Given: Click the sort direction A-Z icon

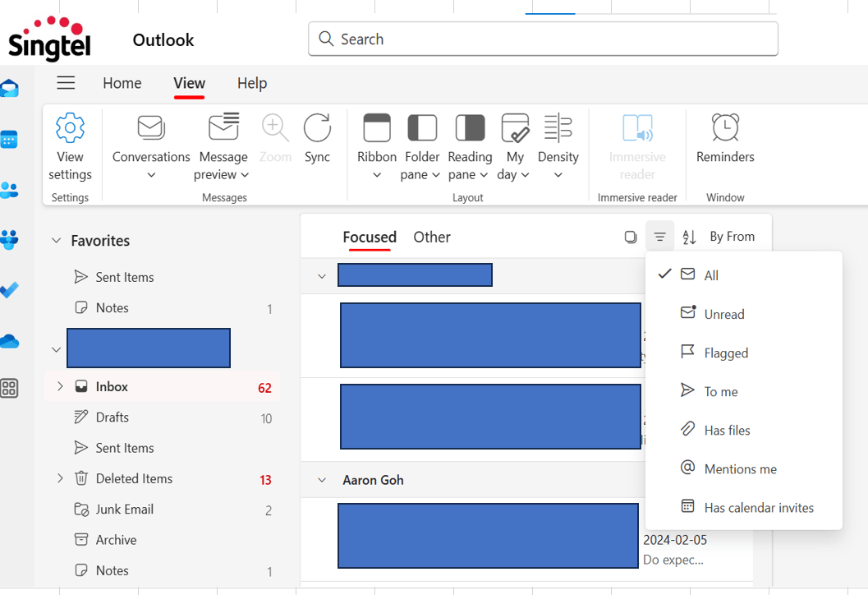Looking at the screenshot, I should 689,238.
